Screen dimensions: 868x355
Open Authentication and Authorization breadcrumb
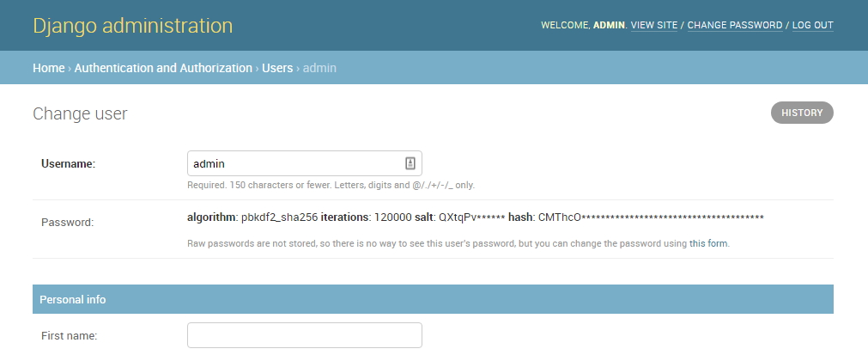163,68
